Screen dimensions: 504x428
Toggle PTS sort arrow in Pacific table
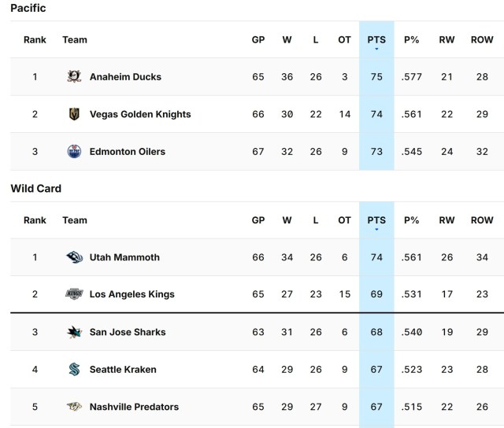(x=376, y=49)
